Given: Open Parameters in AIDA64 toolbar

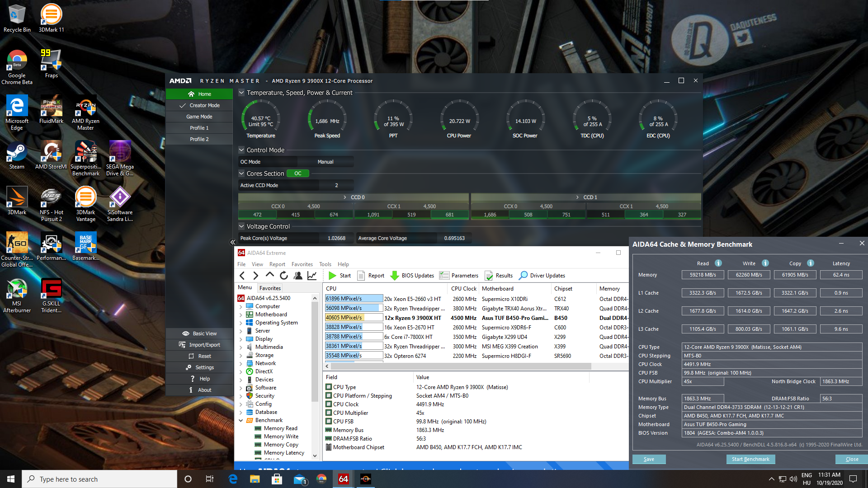Looking at the screenshot, I should tap(459, 276).
